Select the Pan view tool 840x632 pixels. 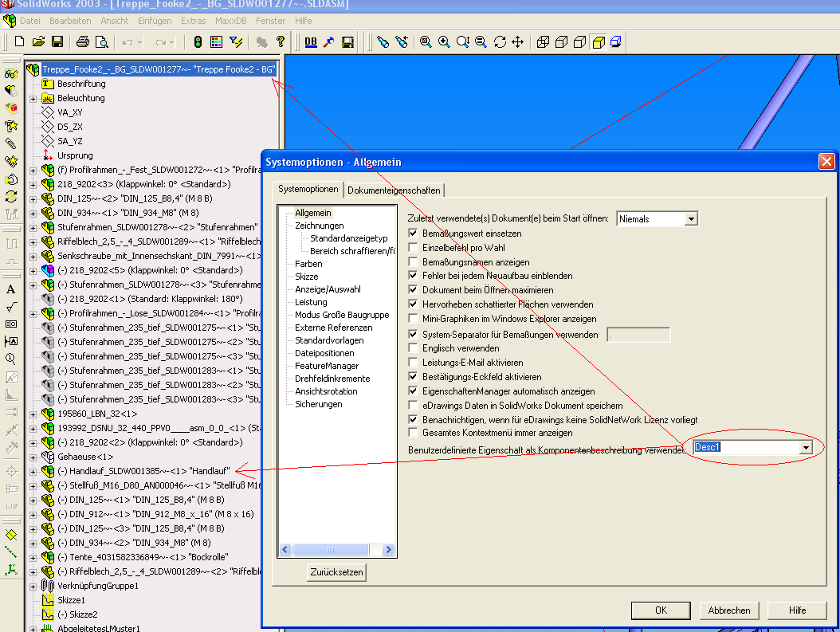click(518, 41)
